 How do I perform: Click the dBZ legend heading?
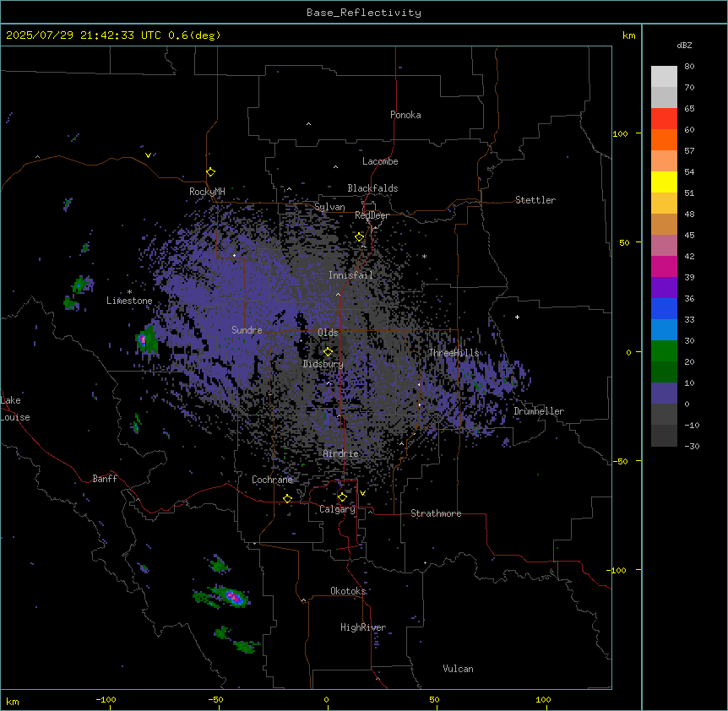(684, 46)
